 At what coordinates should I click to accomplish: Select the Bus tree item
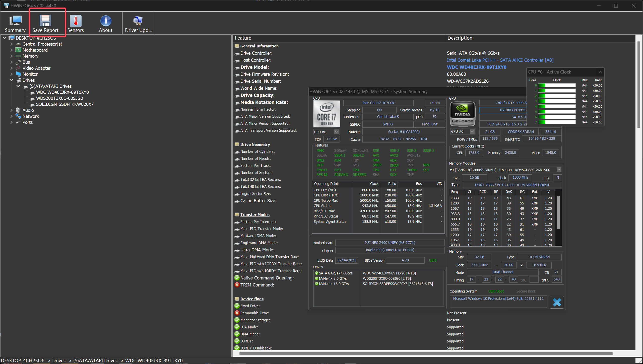pyautogui.click(x=26, y=62)
